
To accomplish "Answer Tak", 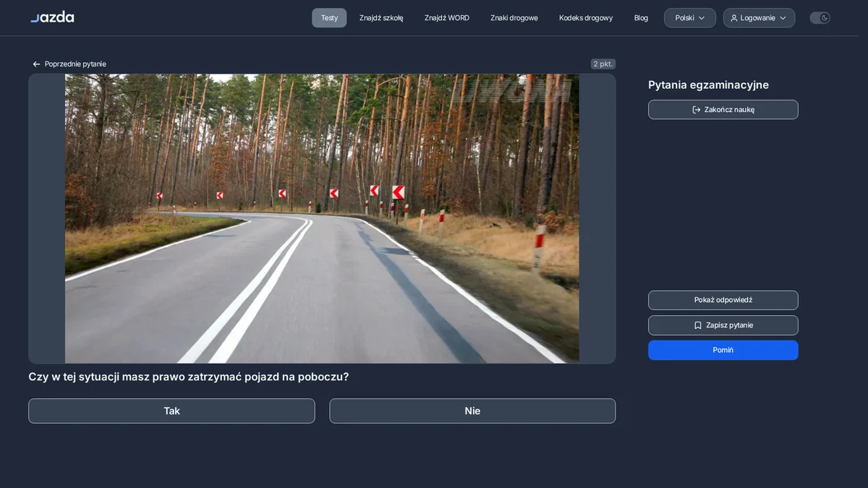I will pyautogui.click(x=171, y=411).
